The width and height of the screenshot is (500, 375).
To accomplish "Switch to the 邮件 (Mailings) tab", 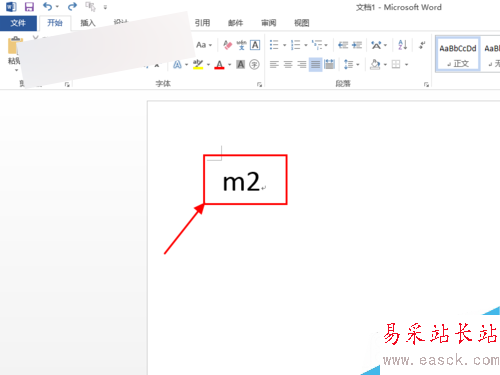I will click(235, 23).
